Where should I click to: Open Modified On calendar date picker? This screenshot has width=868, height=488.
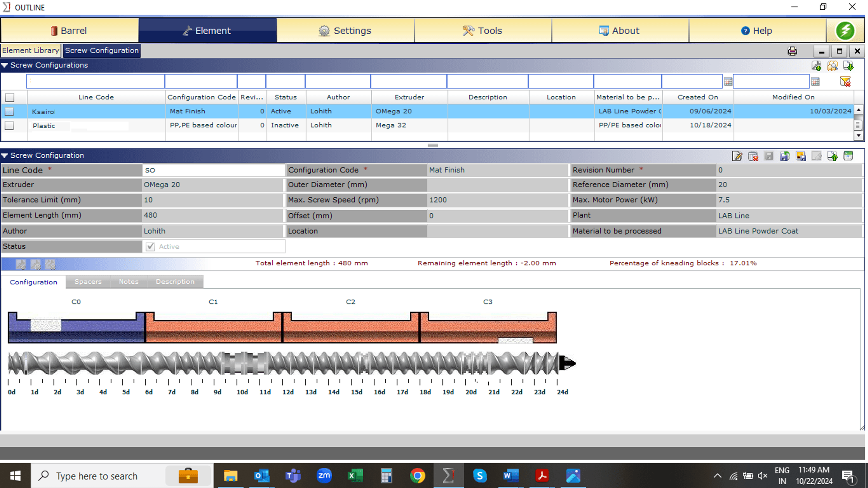pos(815,81)
